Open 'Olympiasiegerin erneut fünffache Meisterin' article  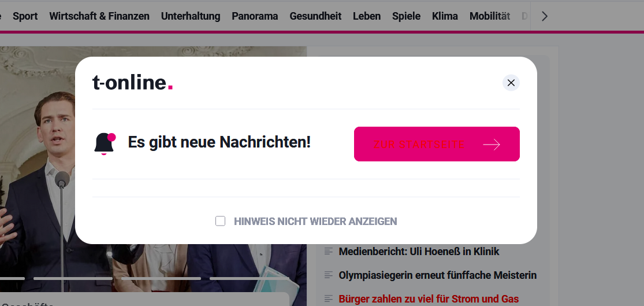437,275
